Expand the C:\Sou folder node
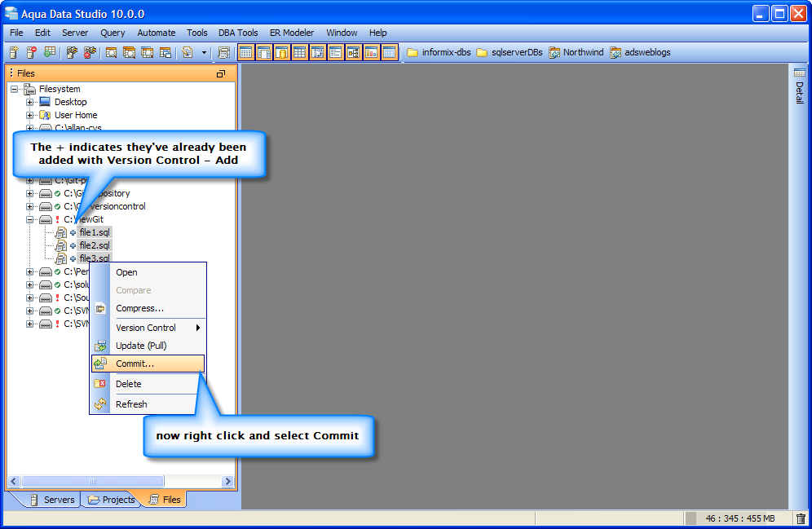 click(x=30, y=298)
